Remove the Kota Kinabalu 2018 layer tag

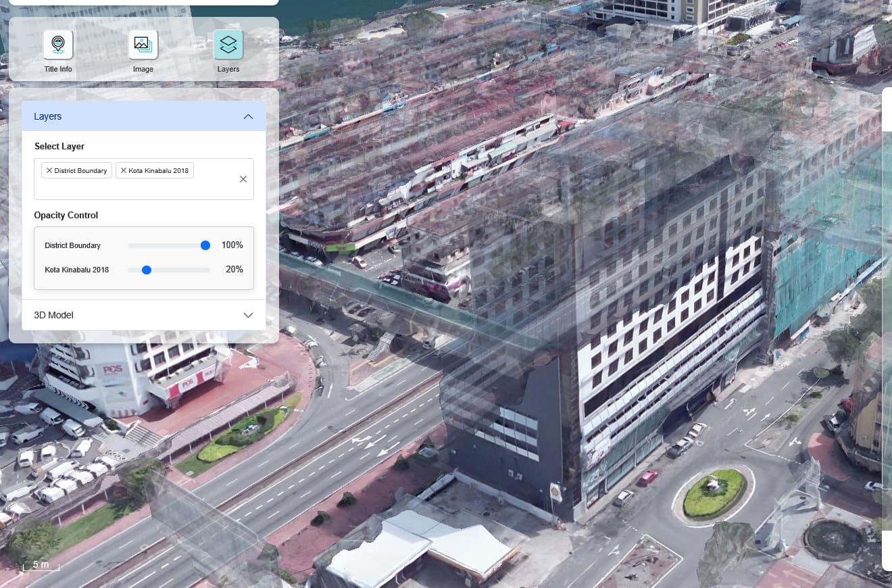[124, 170]
